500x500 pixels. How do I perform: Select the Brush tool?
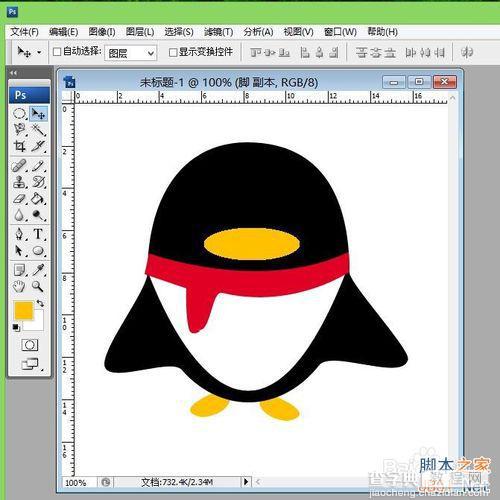point(38,166)
